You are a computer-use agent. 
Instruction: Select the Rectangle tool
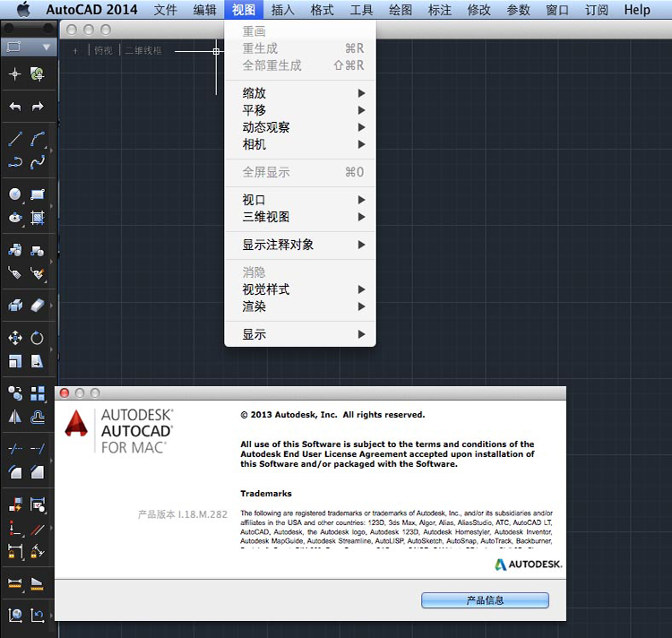click(38, 194)
